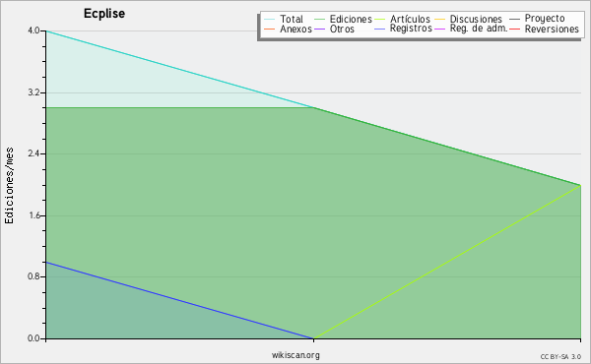591x364 pixels.
Task: Click the cyan Total legend color line
Action: (270, 20)
